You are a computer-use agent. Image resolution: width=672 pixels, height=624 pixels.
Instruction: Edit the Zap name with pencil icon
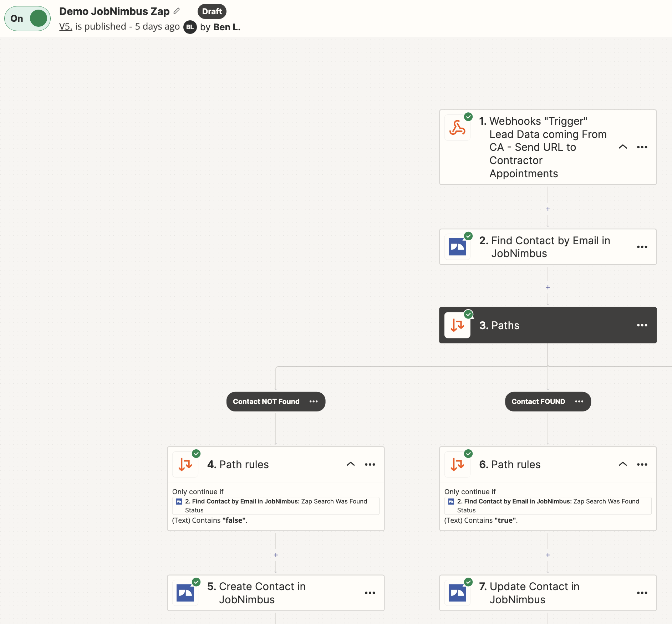pos(177,11)
